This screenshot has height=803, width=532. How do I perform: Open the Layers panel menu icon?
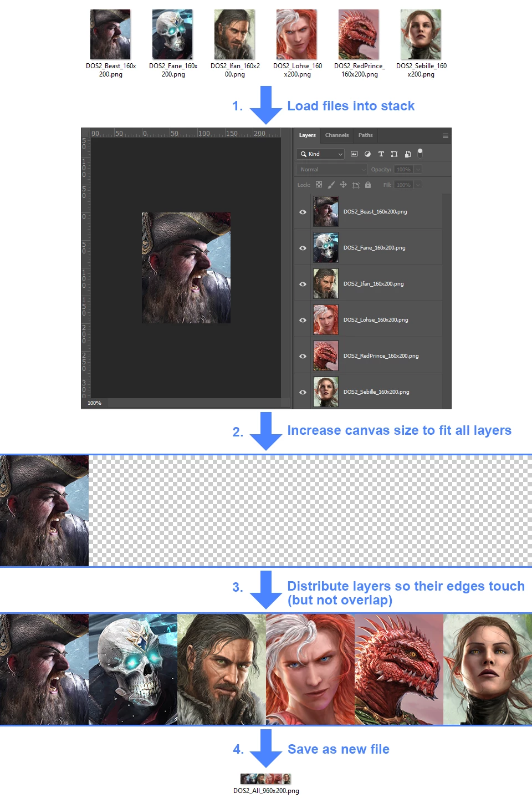click(445, 135)
